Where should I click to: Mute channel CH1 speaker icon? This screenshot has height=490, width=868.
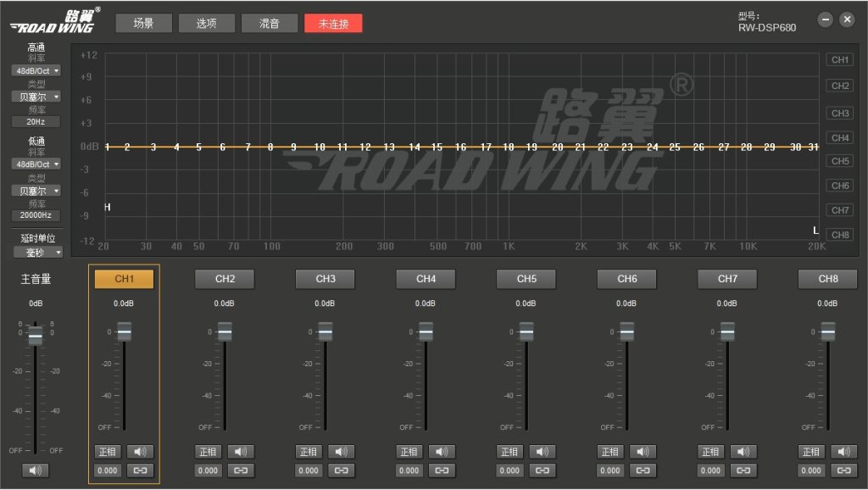click(140, 452)
